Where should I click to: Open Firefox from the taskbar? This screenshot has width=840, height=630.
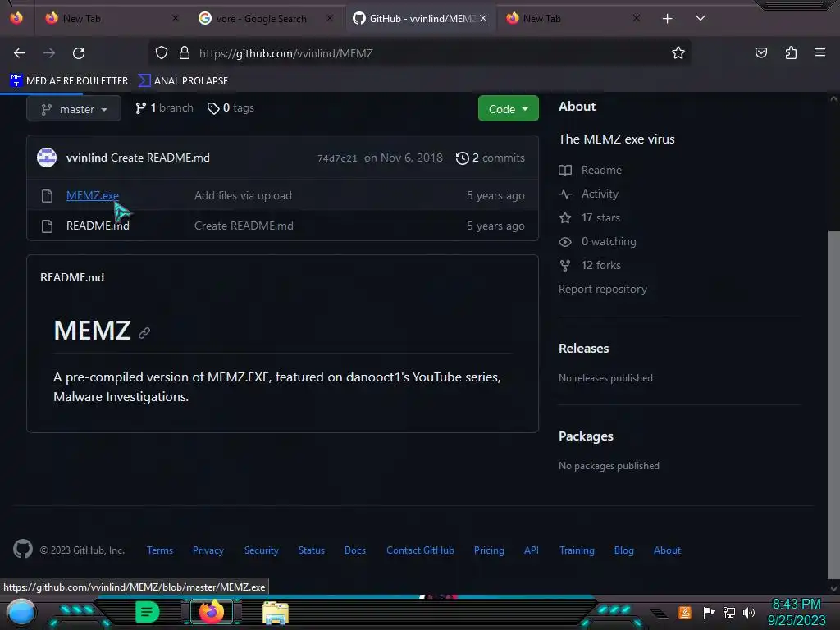[x=211, y=612]
